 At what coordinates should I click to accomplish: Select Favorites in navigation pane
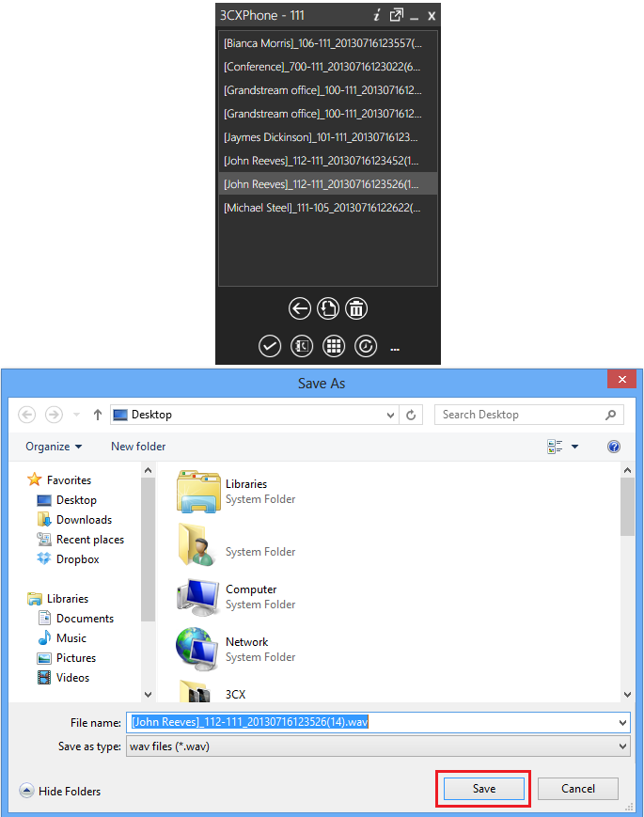[59, 479]
